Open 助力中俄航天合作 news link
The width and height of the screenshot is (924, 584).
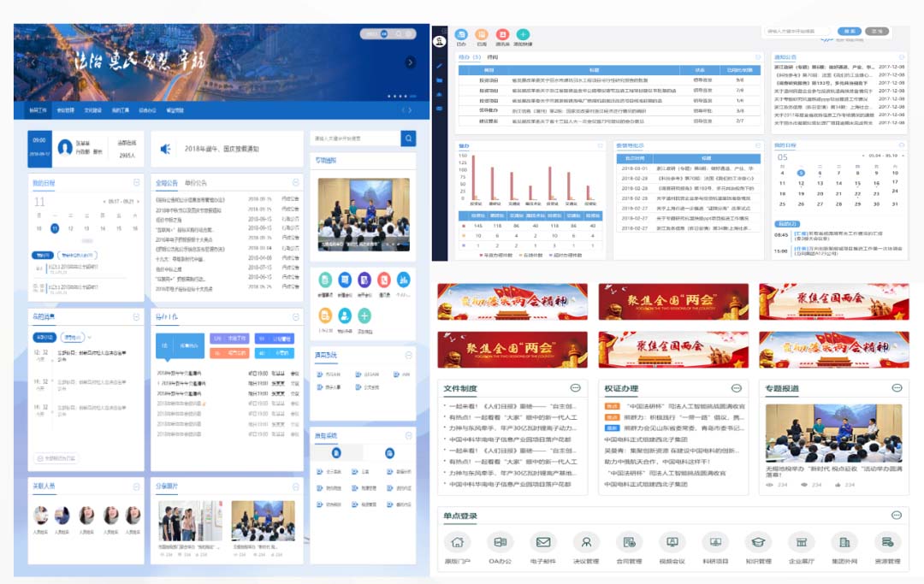click(657, 462)
